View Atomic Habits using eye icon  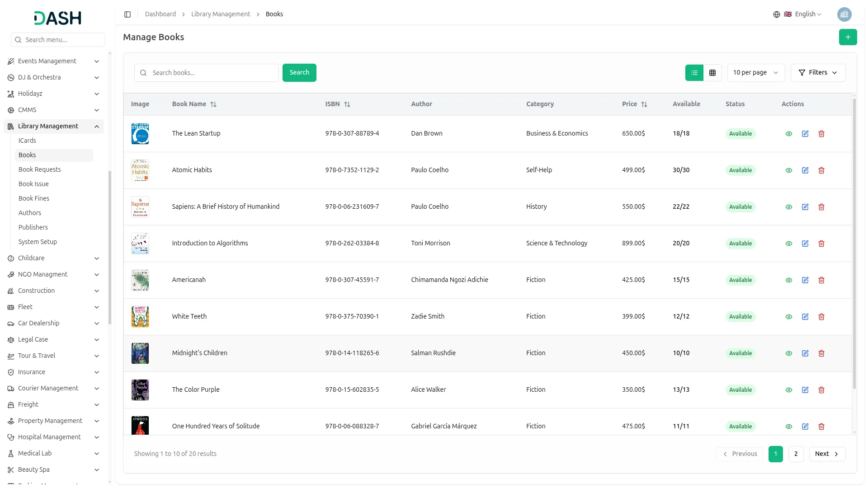point(788,170)
